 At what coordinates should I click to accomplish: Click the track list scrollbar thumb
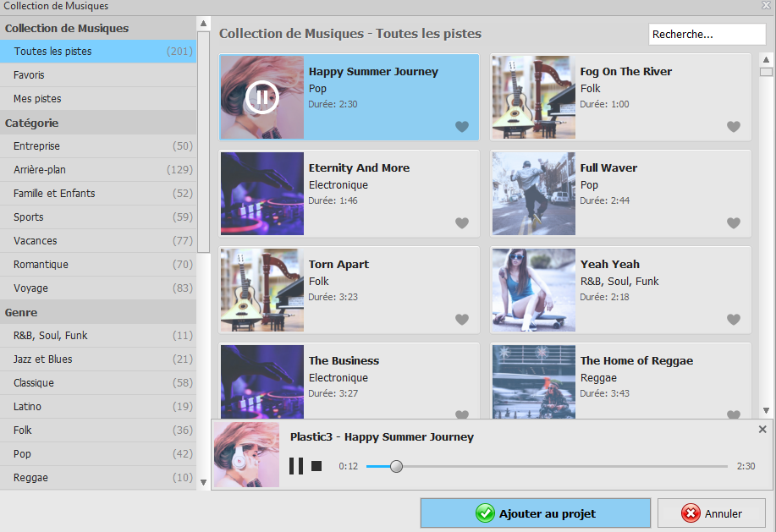[x=766, y=72]
